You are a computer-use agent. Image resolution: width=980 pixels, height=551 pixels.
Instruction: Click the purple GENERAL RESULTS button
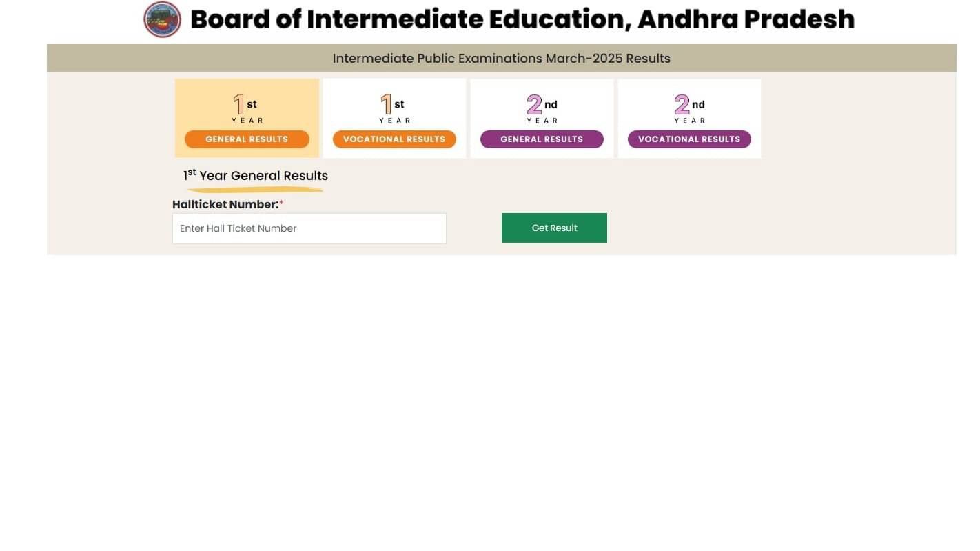tap(542, 139)
